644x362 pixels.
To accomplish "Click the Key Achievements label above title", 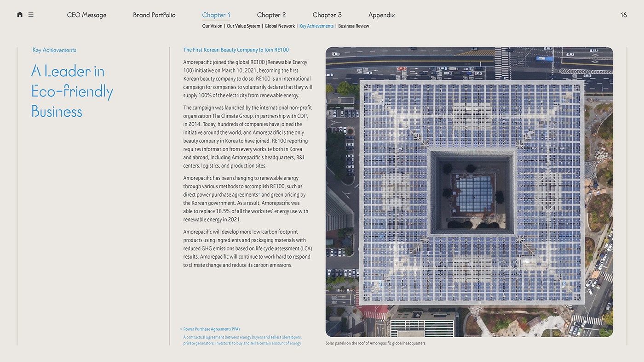I will point(54,50).
